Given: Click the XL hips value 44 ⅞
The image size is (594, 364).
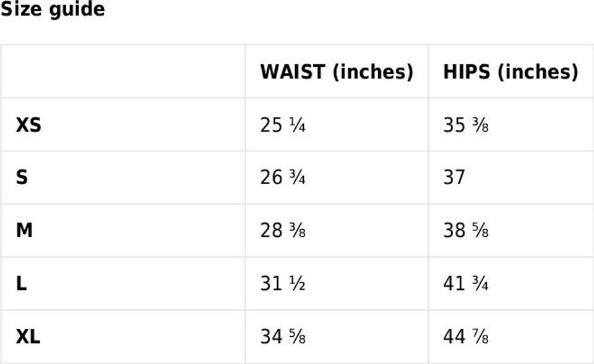Looking at the screenshot, I should pyautogui.click(x=465, y=337).
